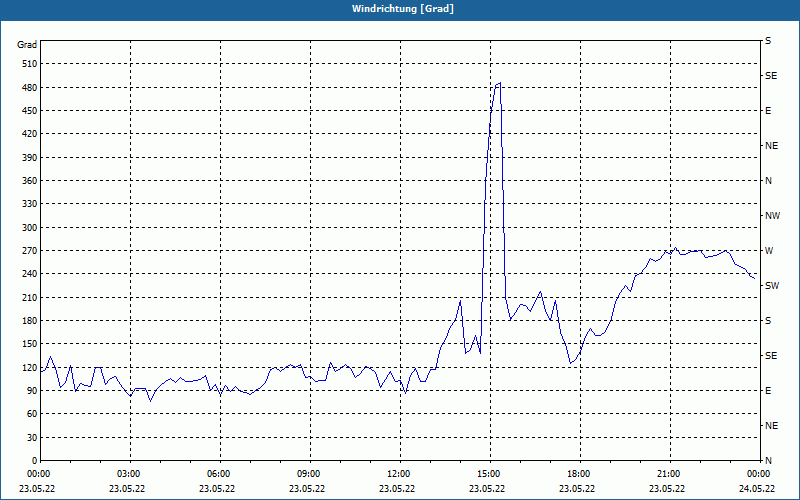Click the 21:00 time label
This screenshot has height=500, width=800.
click(670, 473)
